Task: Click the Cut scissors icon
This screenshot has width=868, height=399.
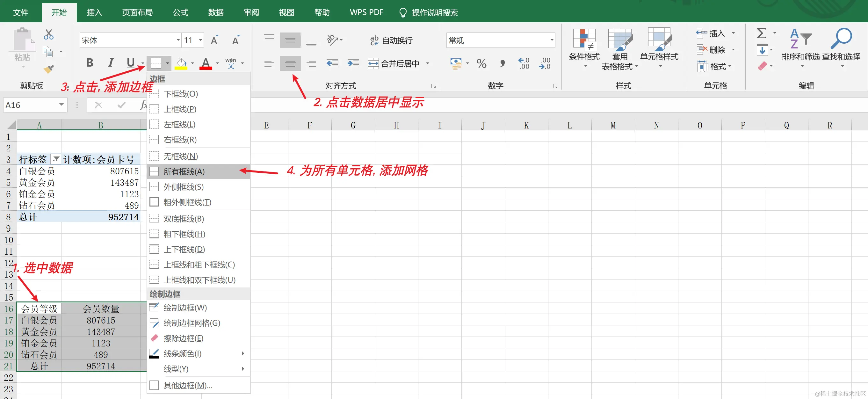Action: pos(48,34)
